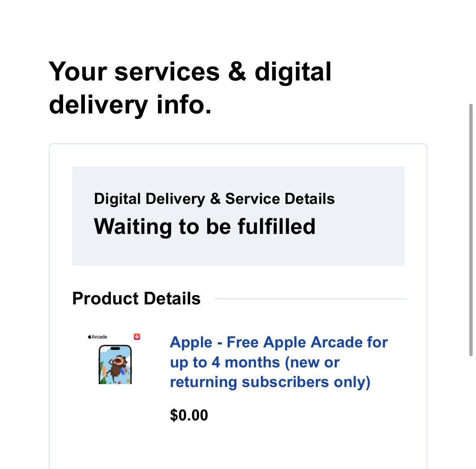
Task: Select the phone mockup image
Action: pyautogui.click(x=115, y=365)
